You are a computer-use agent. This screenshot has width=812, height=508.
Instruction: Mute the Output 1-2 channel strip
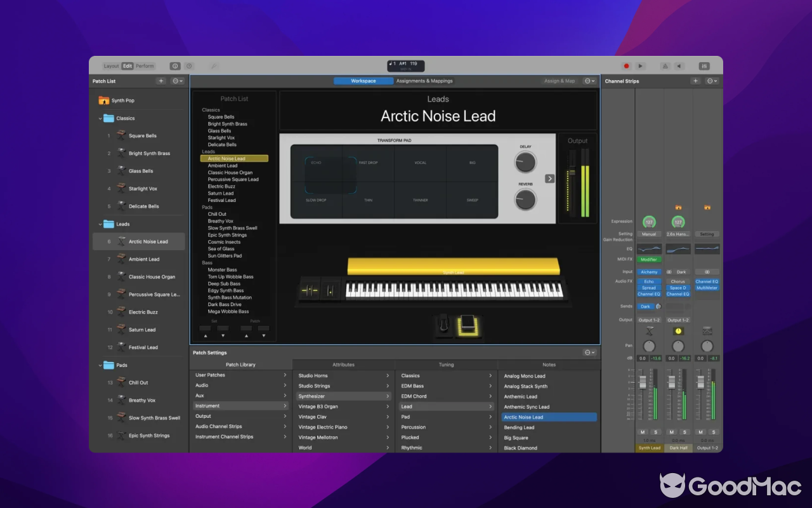701,432
